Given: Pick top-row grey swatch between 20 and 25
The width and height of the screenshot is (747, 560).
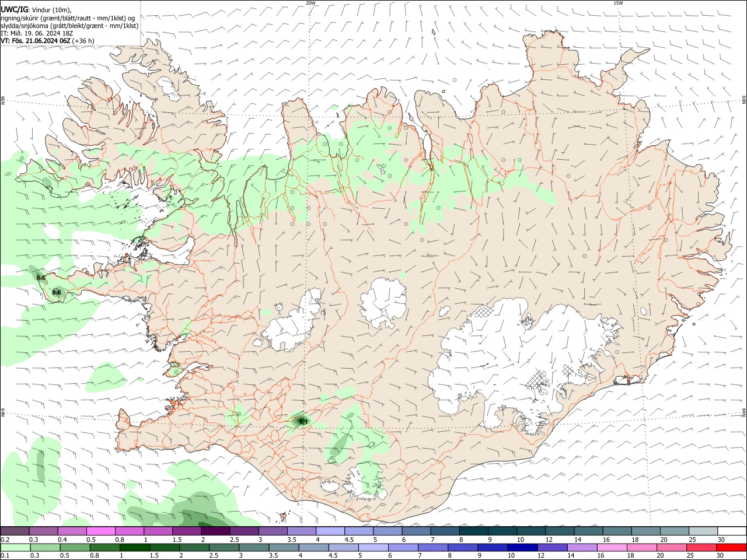Looking at the screenshot, I should 675,531.
